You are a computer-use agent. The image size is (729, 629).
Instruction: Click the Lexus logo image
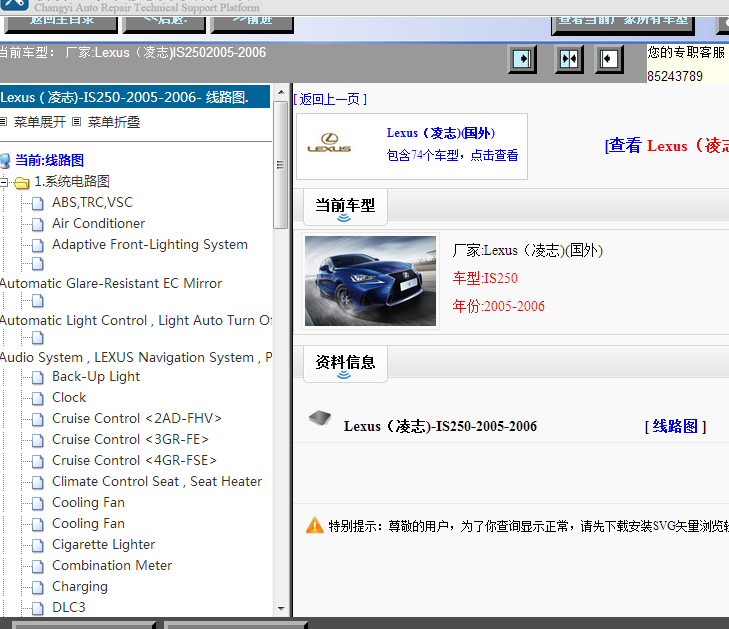pyautogui.click(x=329, y=143)
